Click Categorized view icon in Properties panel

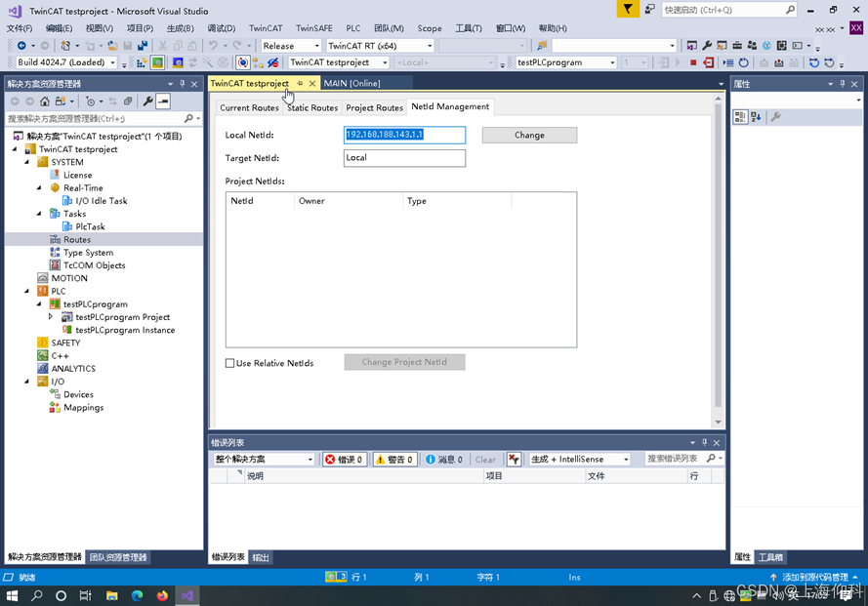click(739, 117)
